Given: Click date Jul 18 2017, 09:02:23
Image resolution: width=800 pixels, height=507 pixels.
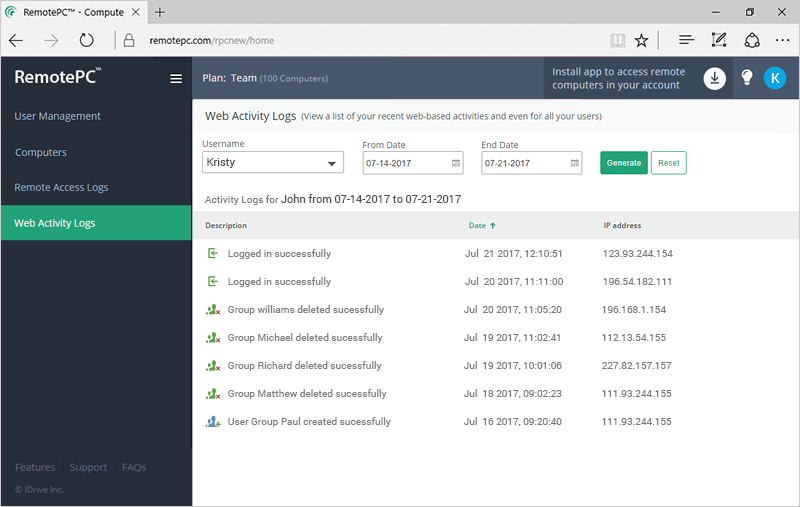Looking at the screenshot, I should 512,394.
